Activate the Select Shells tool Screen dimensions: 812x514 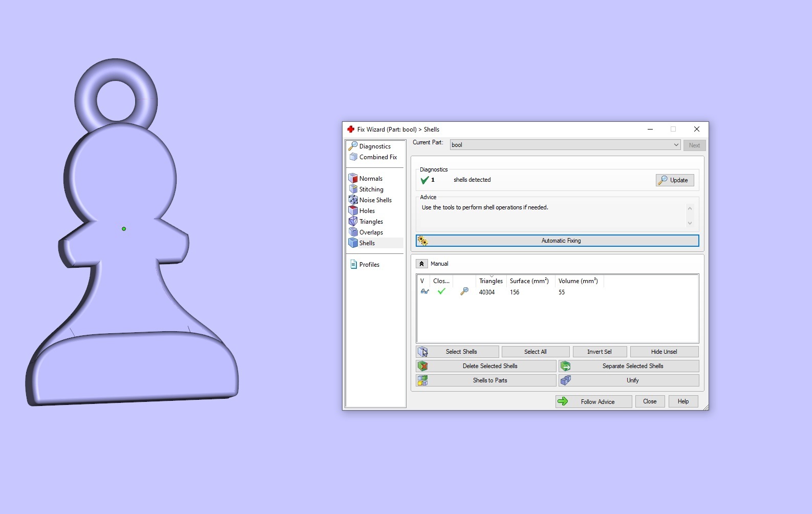[457, 352]
